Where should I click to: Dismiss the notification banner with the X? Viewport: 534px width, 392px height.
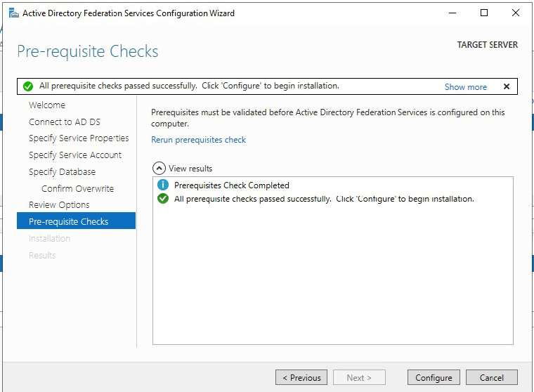[x=507, y=86]
